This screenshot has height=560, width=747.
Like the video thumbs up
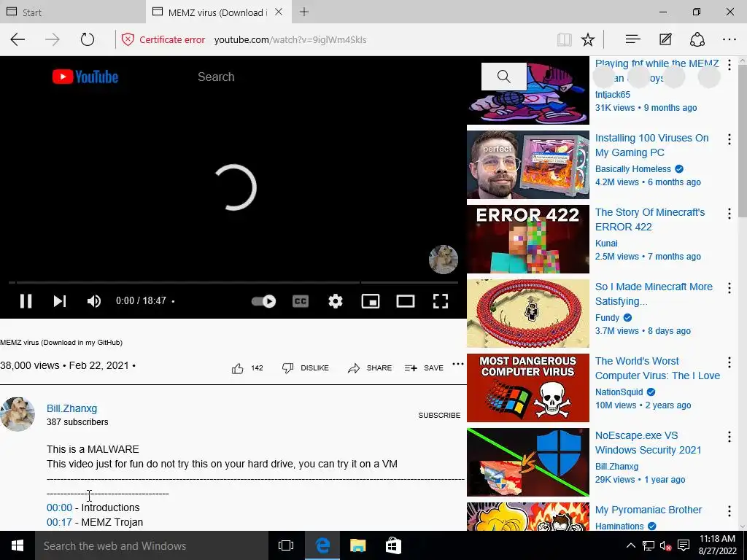coord(237,368)
